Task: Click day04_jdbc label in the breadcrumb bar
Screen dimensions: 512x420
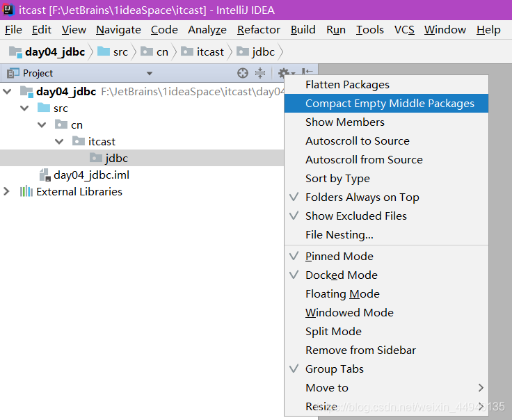Action: click(x=55, y=52)
